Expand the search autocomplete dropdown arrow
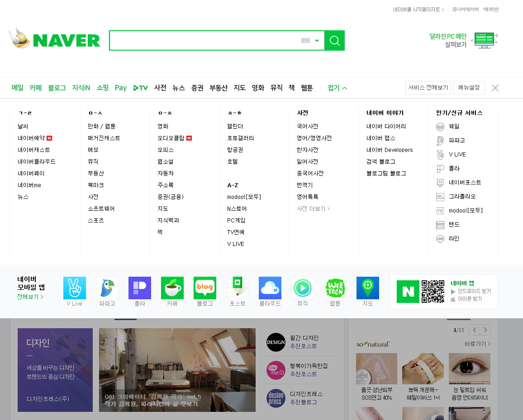Screen dimensions: 523x420 click(317, 41)
